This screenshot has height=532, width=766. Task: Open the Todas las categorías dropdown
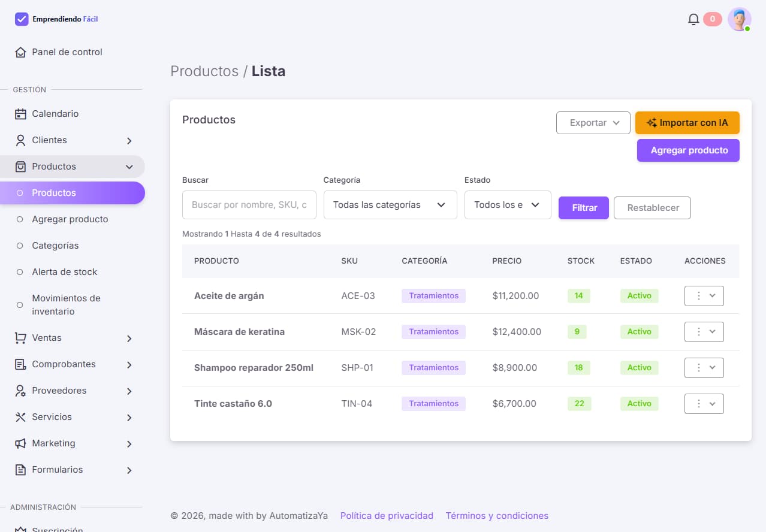click(390, 205)
